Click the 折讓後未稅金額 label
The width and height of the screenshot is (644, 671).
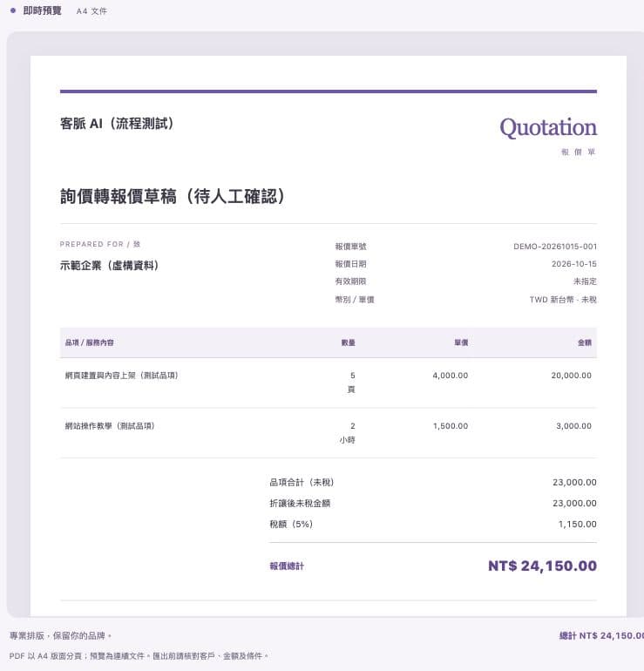[x=300, y=504]
